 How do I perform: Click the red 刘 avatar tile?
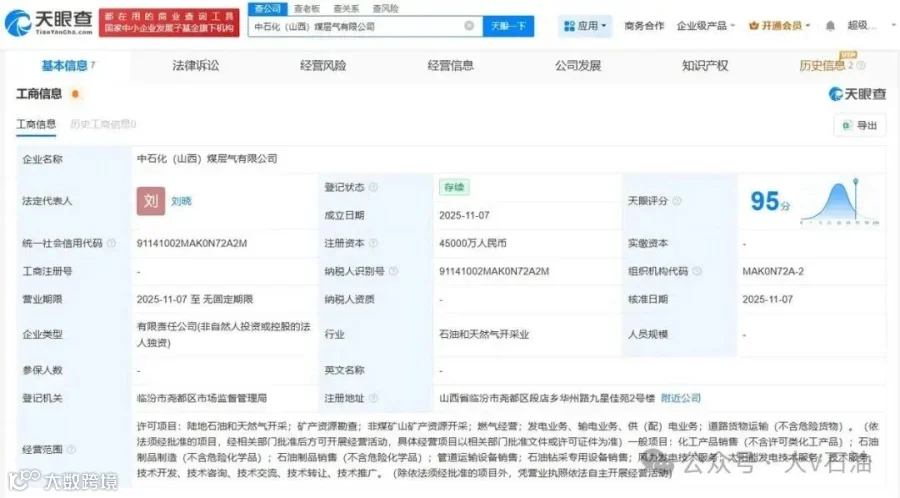[151, 201]
